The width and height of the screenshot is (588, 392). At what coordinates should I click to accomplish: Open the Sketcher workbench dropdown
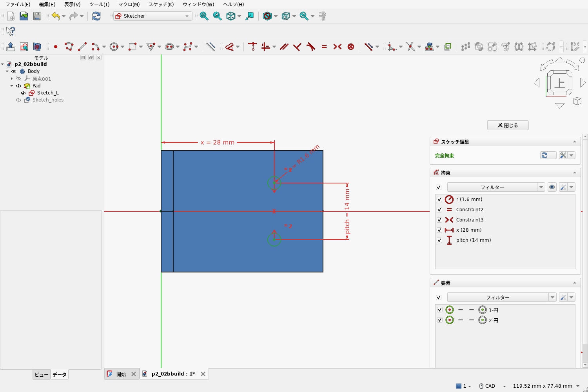[153, 16]
